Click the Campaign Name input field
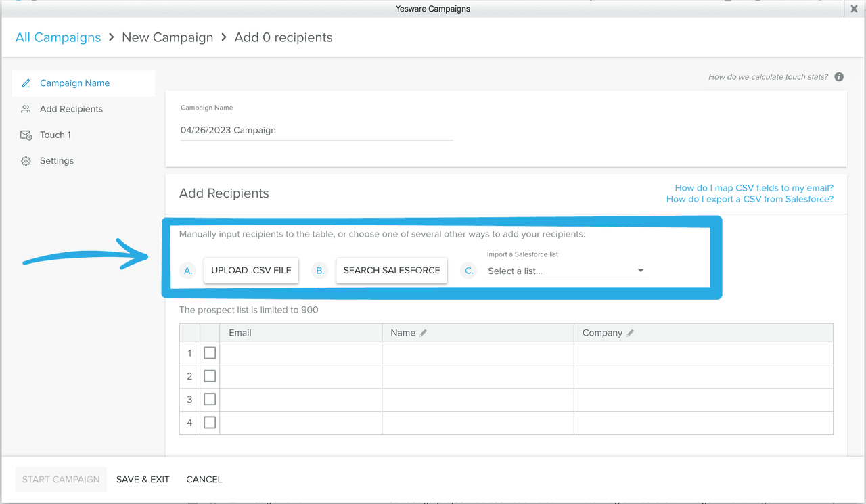Viewport: 866px width, 504px height. click(x=317, y=130)
